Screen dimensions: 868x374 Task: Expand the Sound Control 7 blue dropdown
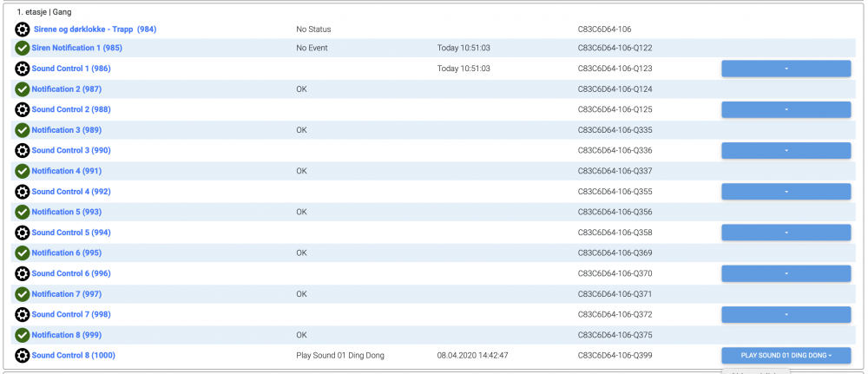786,314
